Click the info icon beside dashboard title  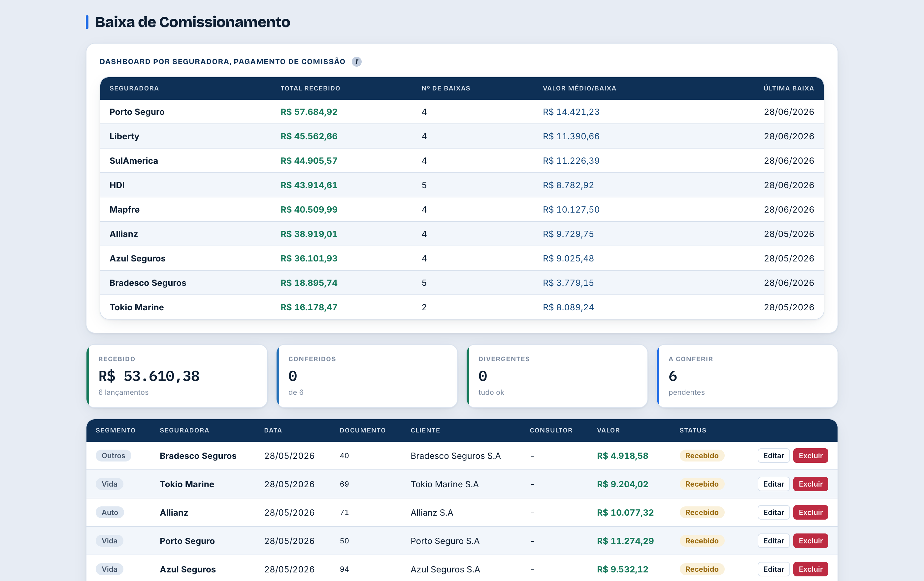[x=356, y=62]
